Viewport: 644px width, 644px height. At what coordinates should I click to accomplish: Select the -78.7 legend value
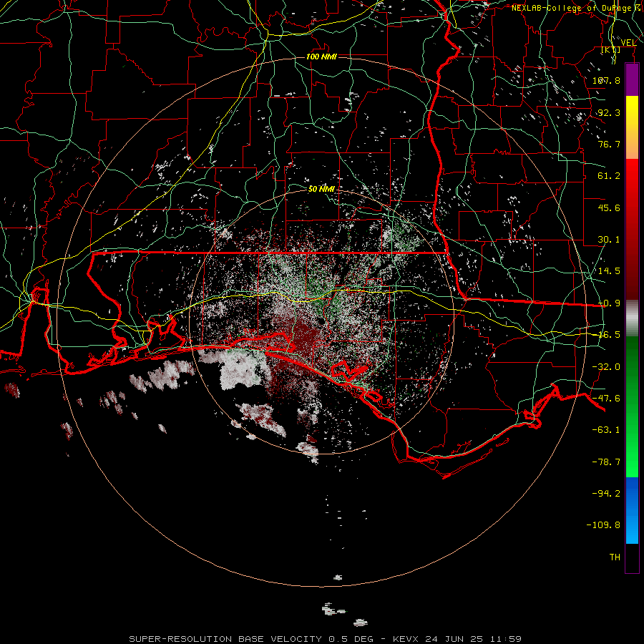(x=606, y=462)
